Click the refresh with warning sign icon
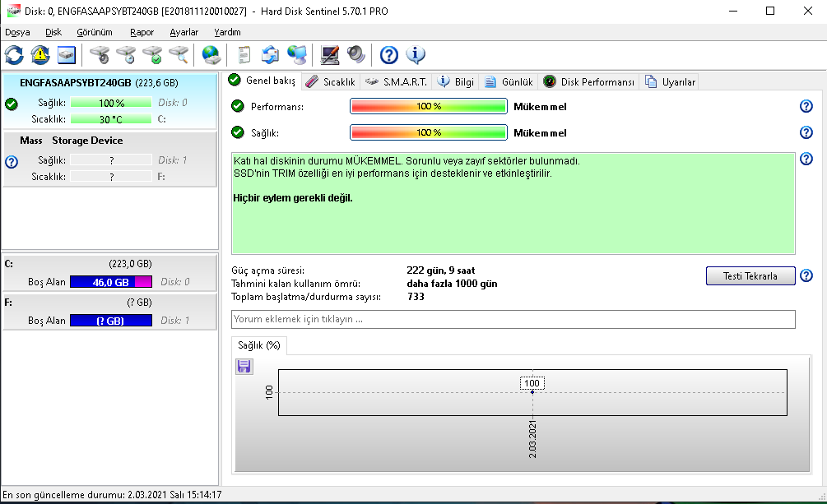Viewport: 827px width, 504px height. click(x=40, y=55)
